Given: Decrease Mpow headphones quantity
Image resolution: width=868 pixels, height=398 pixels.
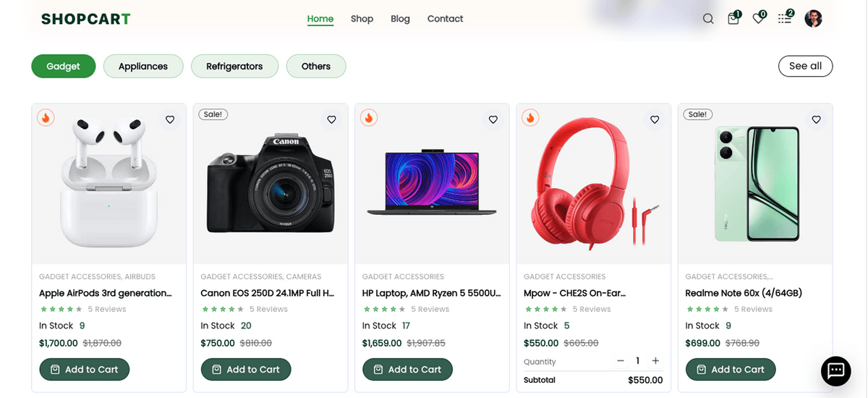Looking at the screenshot, I should [621, 360].
